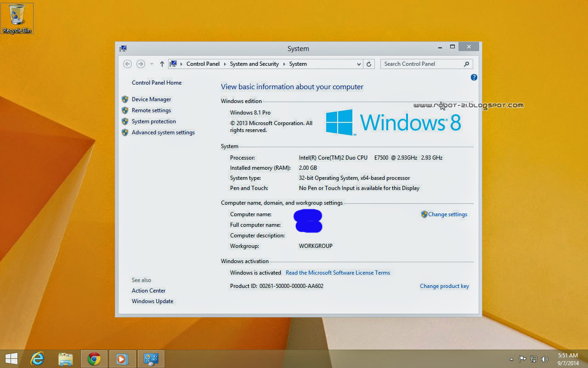588x368 pixels.
Task: Click the Control Panel breadcrumb
Action: click(203, 64)
